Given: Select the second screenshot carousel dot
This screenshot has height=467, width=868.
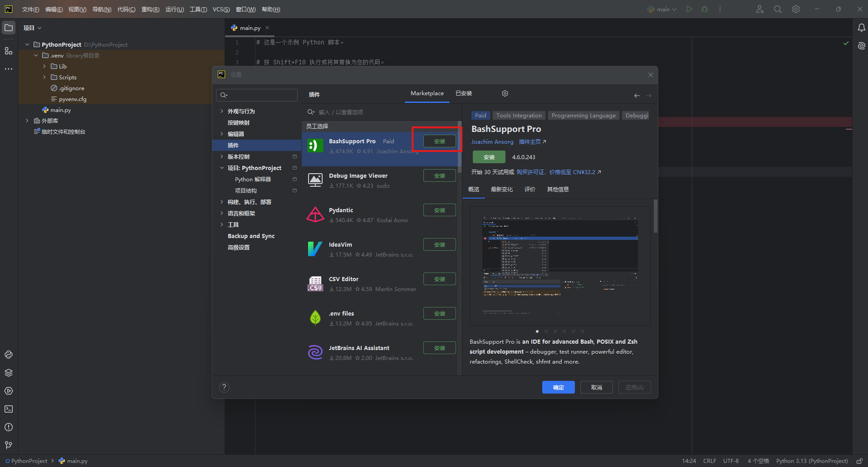Looking at the screenshot, I should point(546,331).
